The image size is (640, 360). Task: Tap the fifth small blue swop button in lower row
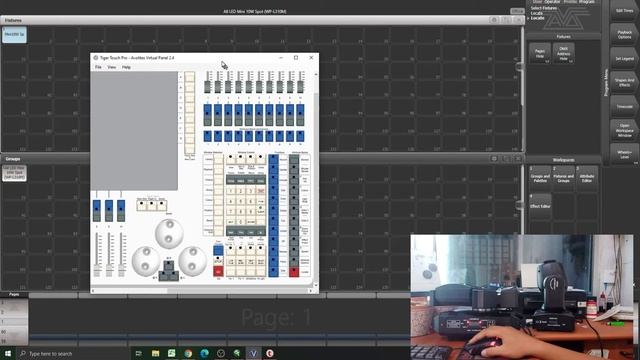click(249, 136)
